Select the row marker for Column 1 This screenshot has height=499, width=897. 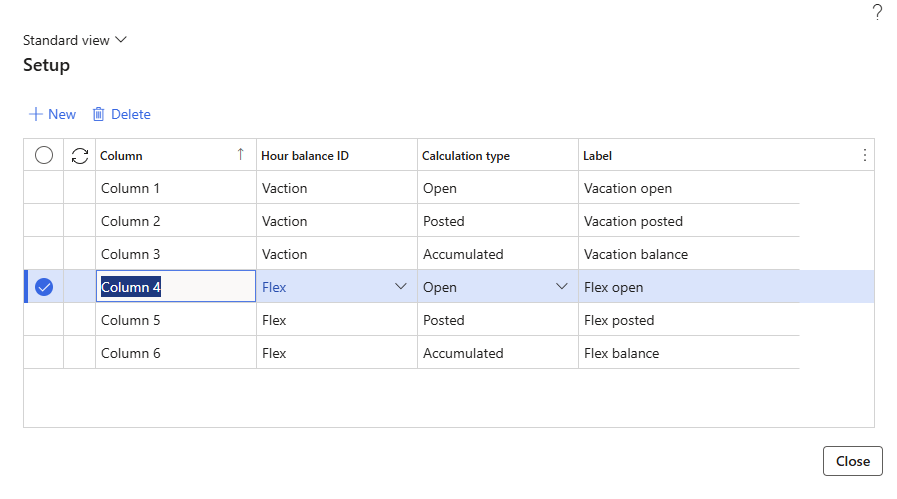tap(44, 188)
